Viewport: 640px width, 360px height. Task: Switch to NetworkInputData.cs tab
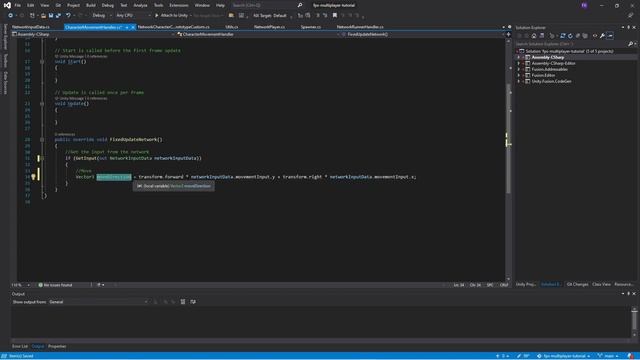click(31, 27)
